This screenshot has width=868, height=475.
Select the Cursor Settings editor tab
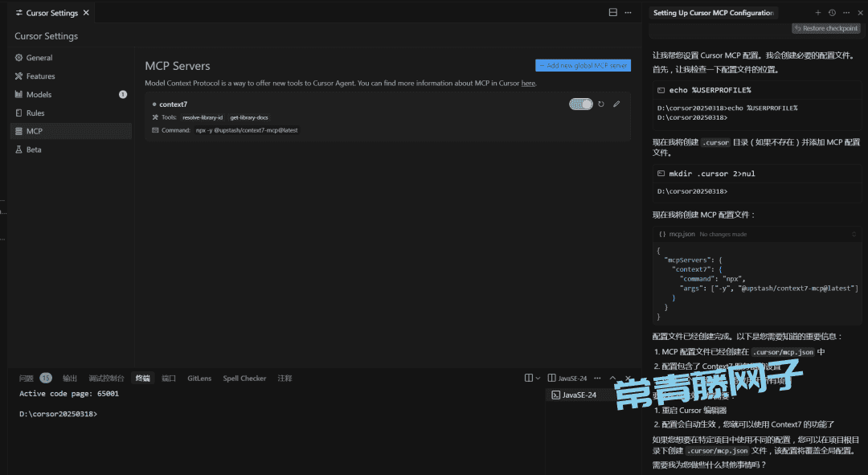[52, 13]
